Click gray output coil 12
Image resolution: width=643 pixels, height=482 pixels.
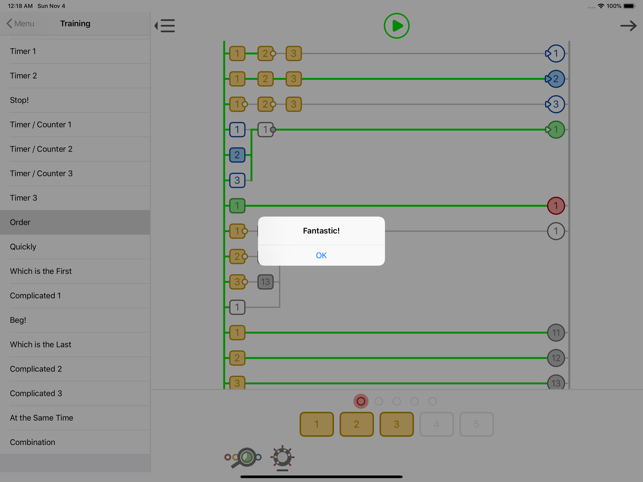556,358
